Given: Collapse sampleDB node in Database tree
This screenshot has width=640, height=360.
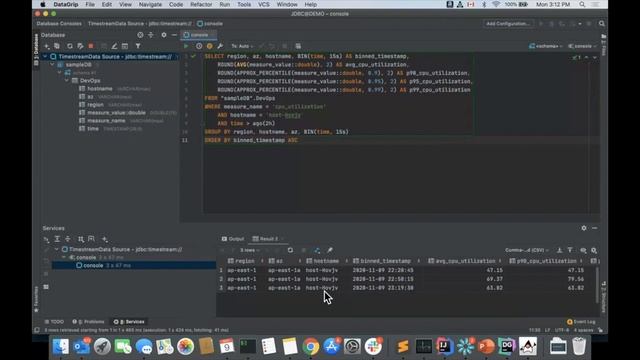Looking at the screenshot, I should (x=53, y=65).
